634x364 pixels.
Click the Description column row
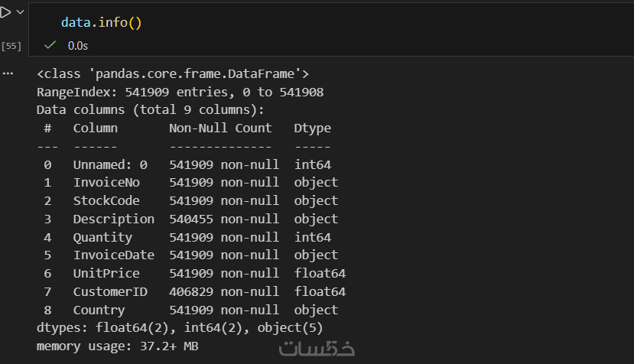(x=113, y=219)
